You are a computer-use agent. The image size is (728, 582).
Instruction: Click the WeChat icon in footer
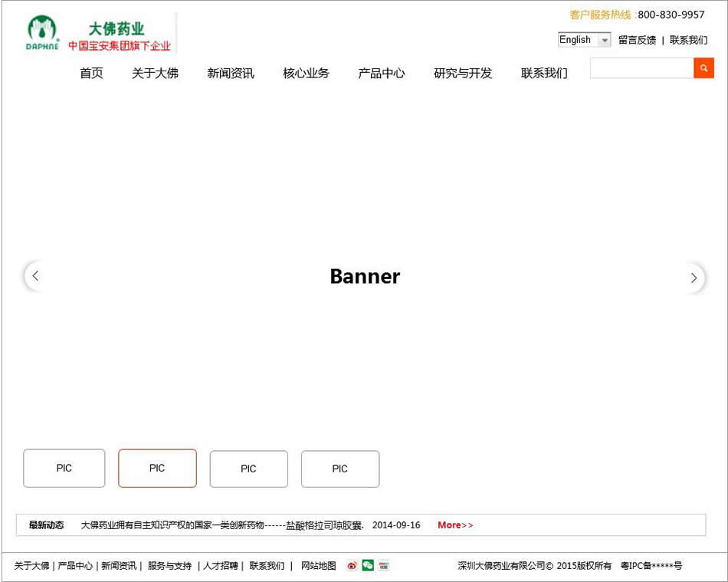368,565
